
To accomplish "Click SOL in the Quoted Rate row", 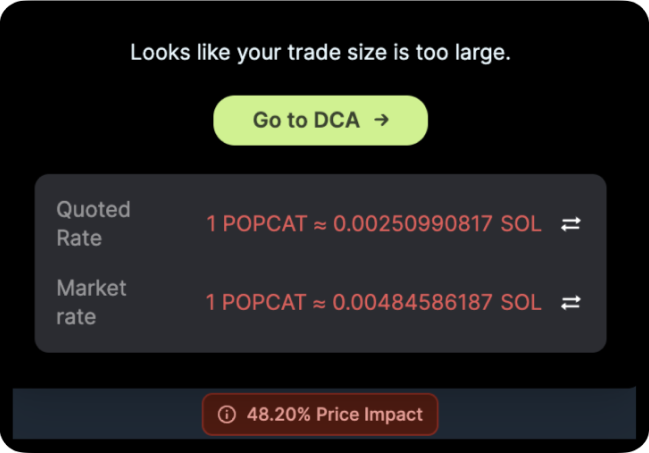I will coord(521,224).
